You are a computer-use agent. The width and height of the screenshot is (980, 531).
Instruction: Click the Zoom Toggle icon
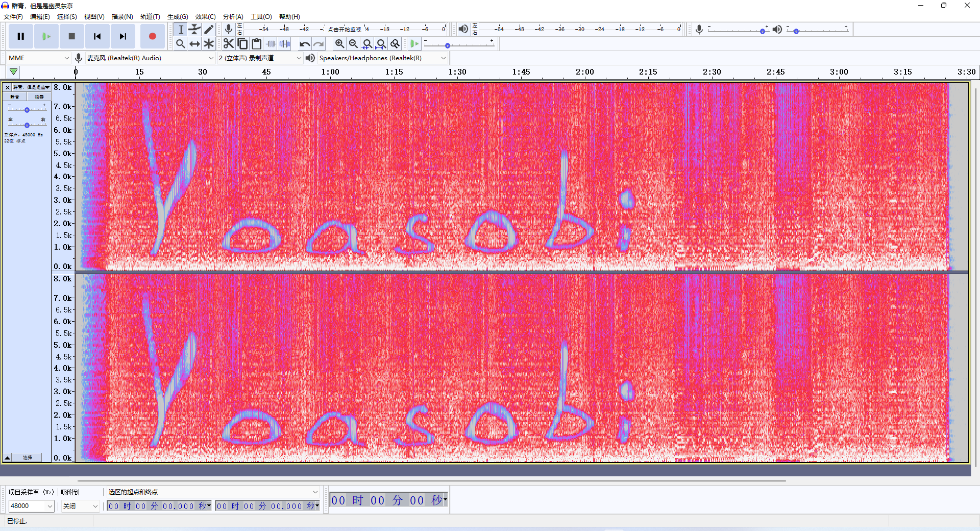pos(395,44)
